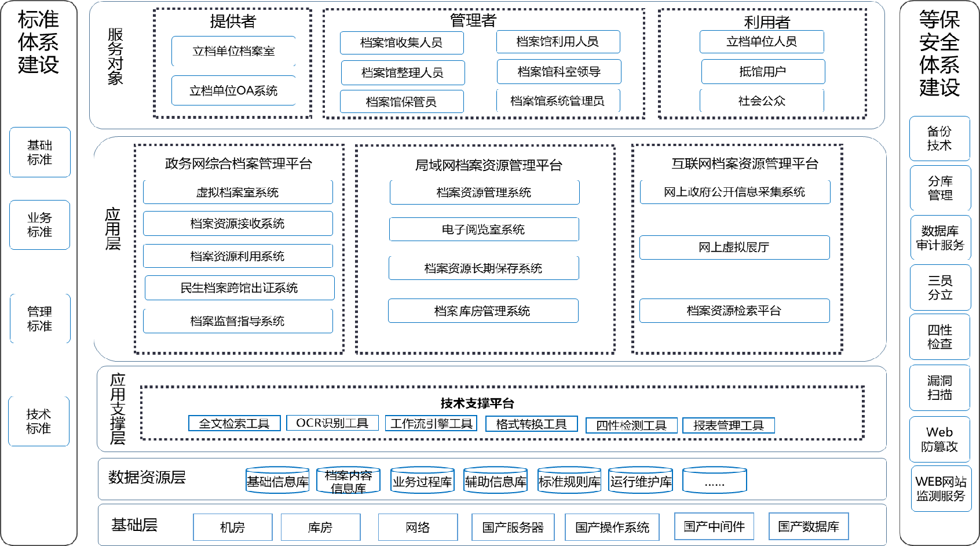980x546 pixels.
Task: Click the 基础信息库 database cylinder
Action: [278, 481]
